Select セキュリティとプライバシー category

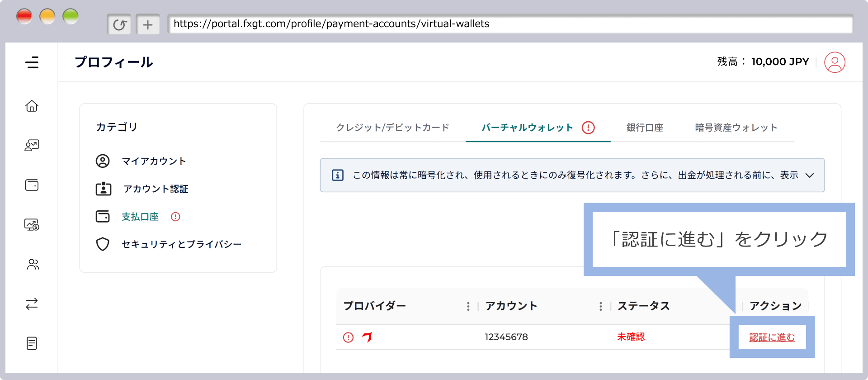pyautogui.click(x=181, y=244)
